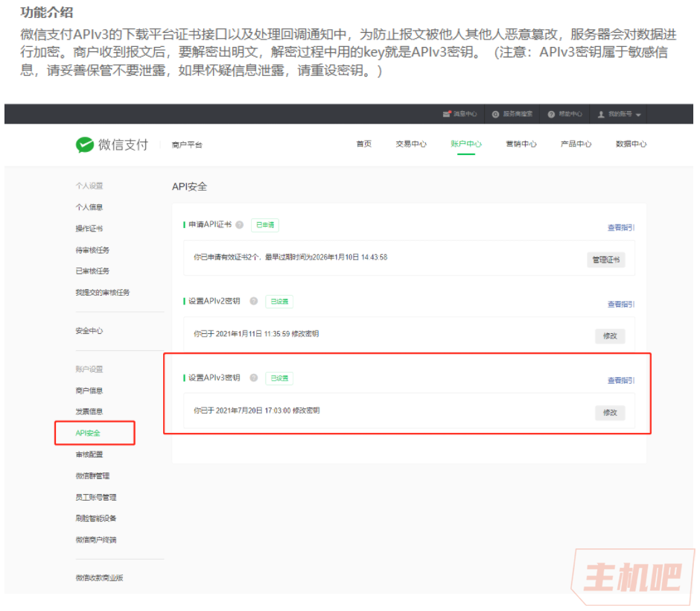The image size is (700, 611).
Task: Open 查看指引 link for APIv3密钥
Action: click(x=621, y=381)
